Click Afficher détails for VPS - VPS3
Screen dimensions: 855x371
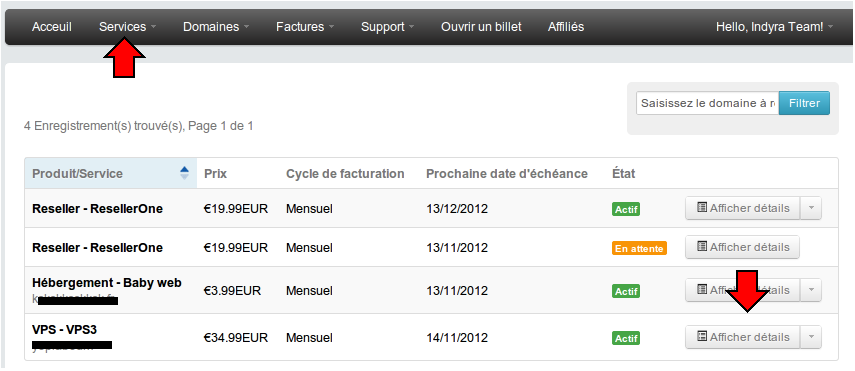743,337
